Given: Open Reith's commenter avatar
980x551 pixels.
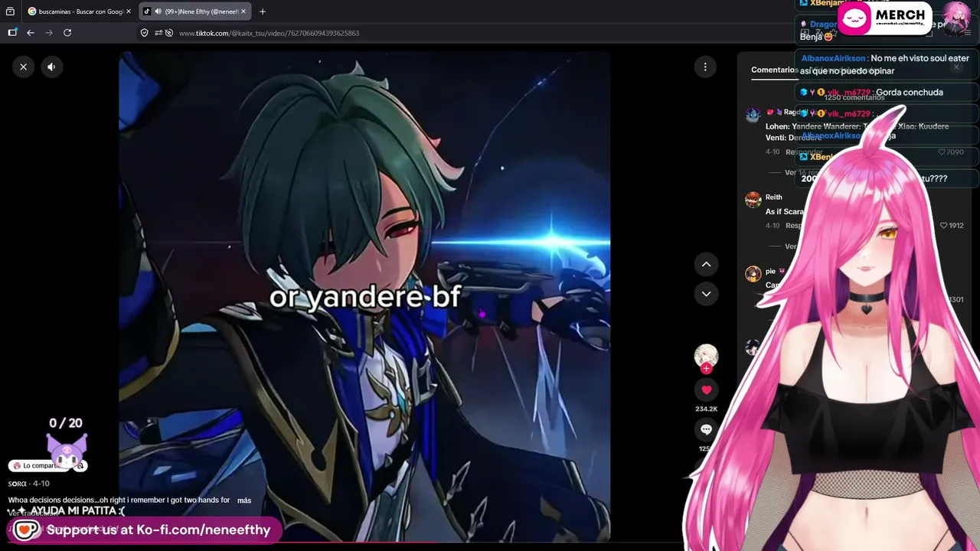Looking at the screenshot, I should point(753,200).
